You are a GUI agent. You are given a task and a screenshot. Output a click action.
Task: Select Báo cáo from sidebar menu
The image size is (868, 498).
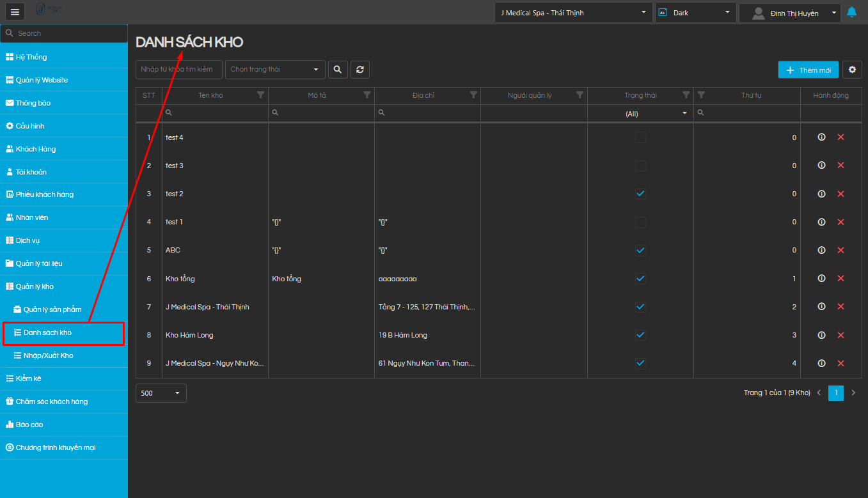(x=29, y=424)
